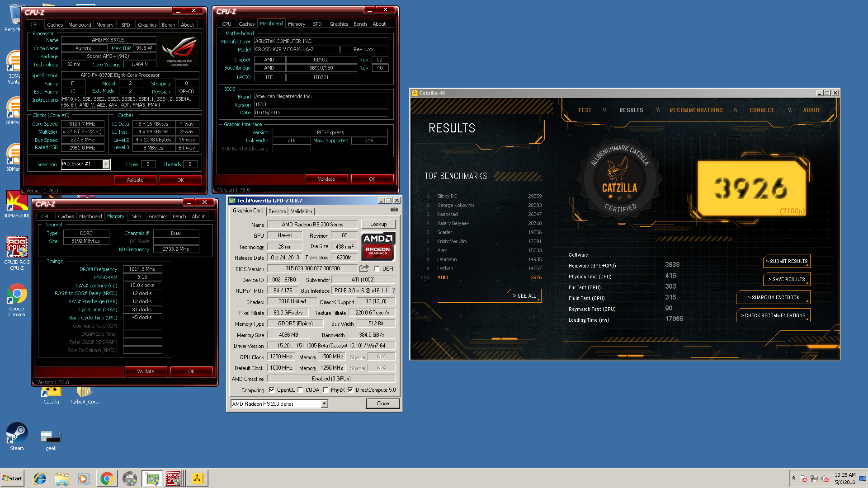Show hidden tray icons with the chevron

(x=793, y=478)
